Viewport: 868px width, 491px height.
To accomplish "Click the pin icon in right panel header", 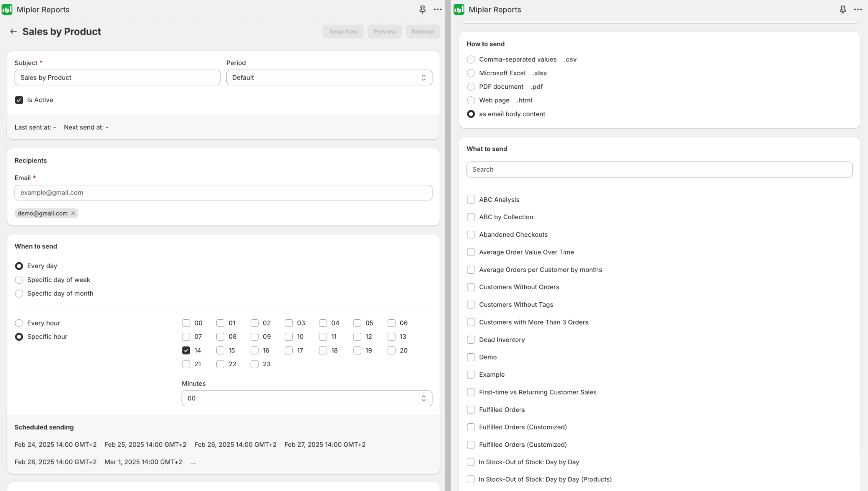I will [x=842, y=9].
